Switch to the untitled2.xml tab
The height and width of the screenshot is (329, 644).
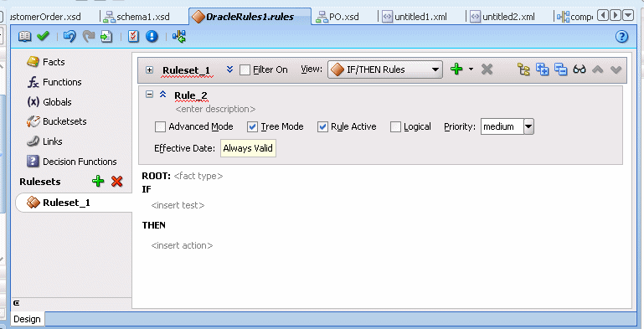click(x=502, y=17)
